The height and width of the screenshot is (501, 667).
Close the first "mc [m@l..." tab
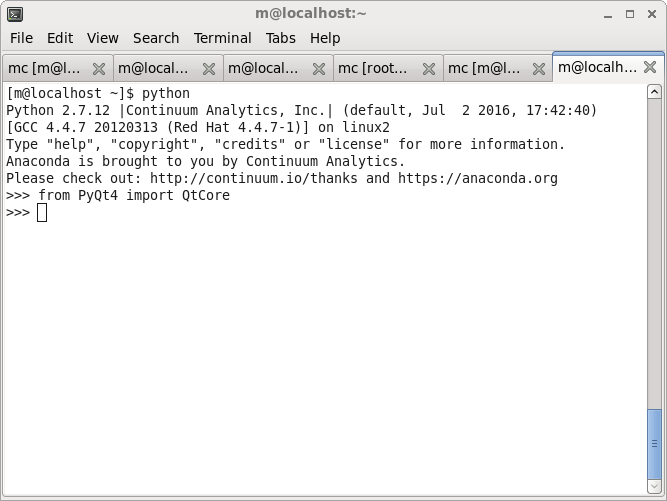tap(99, 69)
